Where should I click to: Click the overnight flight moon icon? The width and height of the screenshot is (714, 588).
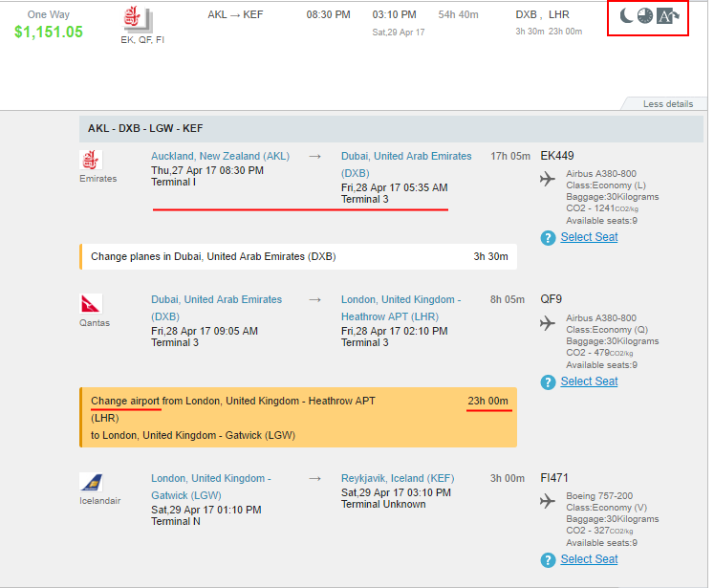point(624,16)
